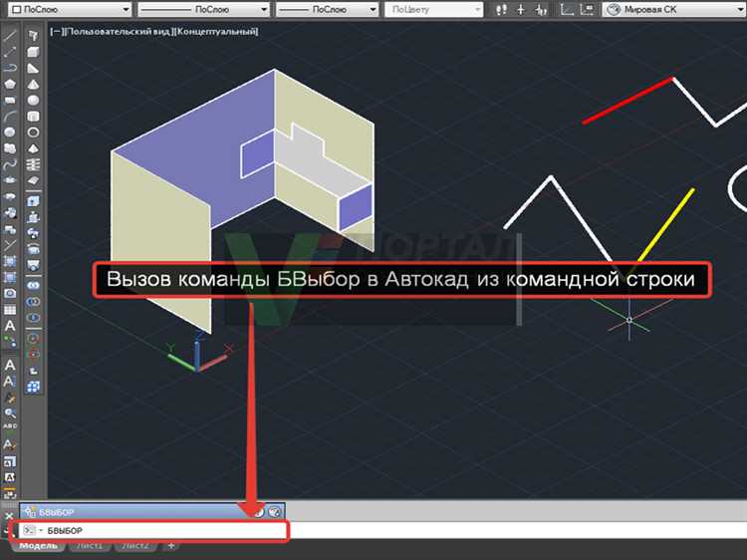Switch to the Лист1 layout tab
The height and width of the screenshot is (560, 747).
[90, 545]
